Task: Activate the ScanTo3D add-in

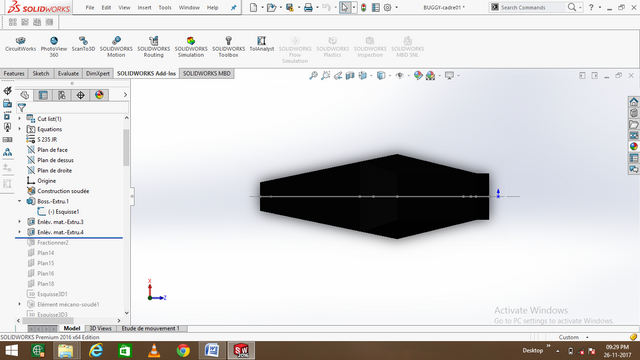Action: click(x=83, y=44)
